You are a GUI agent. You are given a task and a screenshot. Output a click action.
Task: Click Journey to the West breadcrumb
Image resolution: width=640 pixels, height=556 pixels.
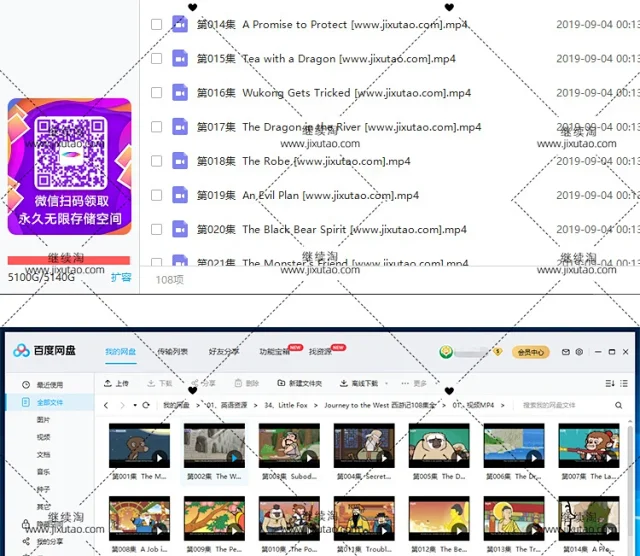[380, 405]
